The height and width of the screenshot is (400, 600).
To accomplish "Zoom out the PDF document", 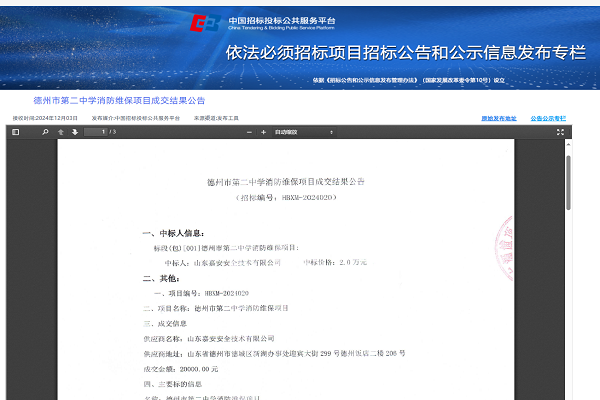I will (249, 132).
